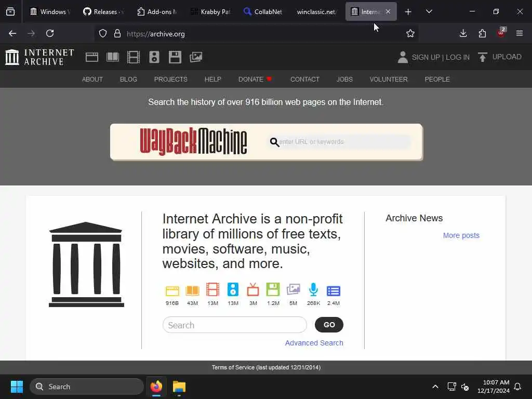The width and height of the screenshot is (532, 399).
Task: Open the JOBS menu link
Action: pos(344,79)
